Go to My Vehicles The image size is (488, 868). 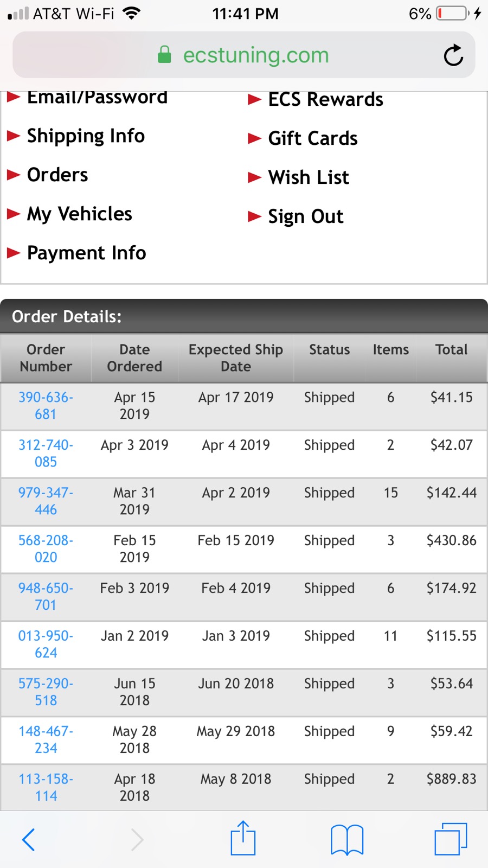pos(79,214)
